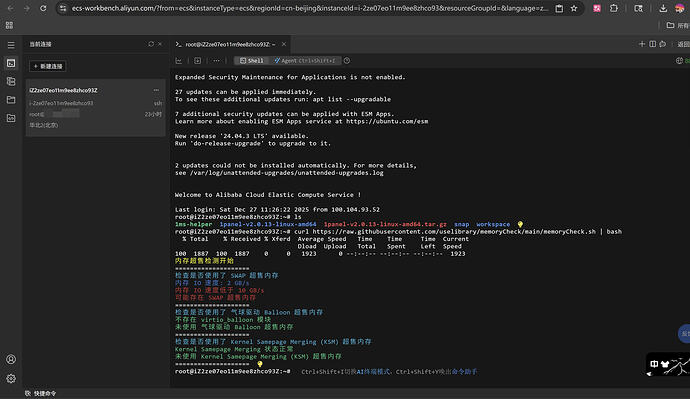Screen dimensions: 690x399
Task: Click the file upload/download toolbar icon
Action: (198, 61)
